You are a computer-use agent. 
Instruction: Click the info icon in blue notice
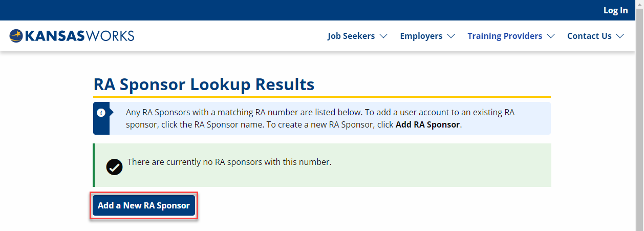click(x=101, y=112)
